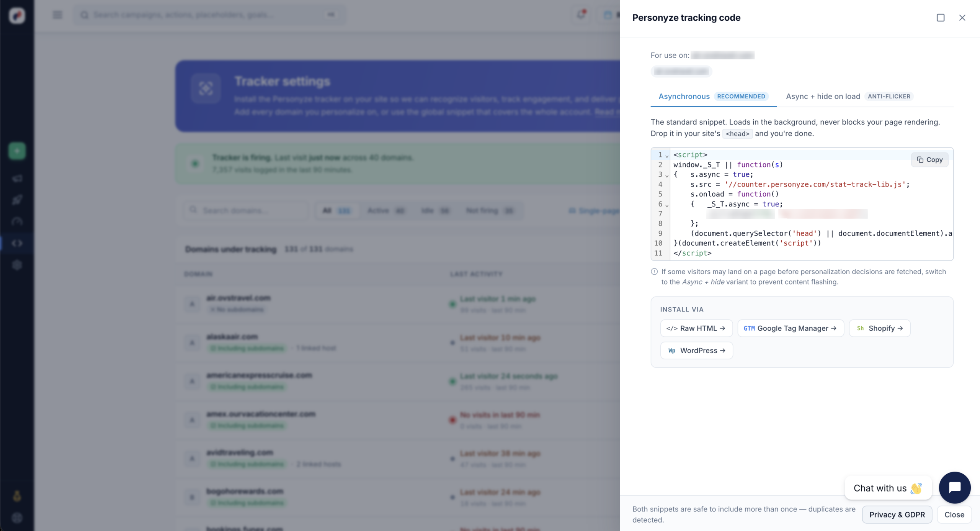Screen dimensions: 980x531
Task: Open Google Tag Manager install option
Action: pos(791,328)
